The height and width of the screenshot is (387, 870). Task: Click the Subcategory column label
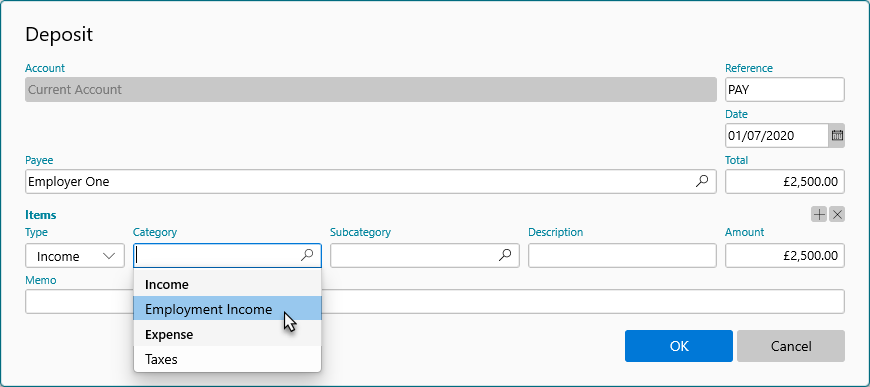point(360,232)
